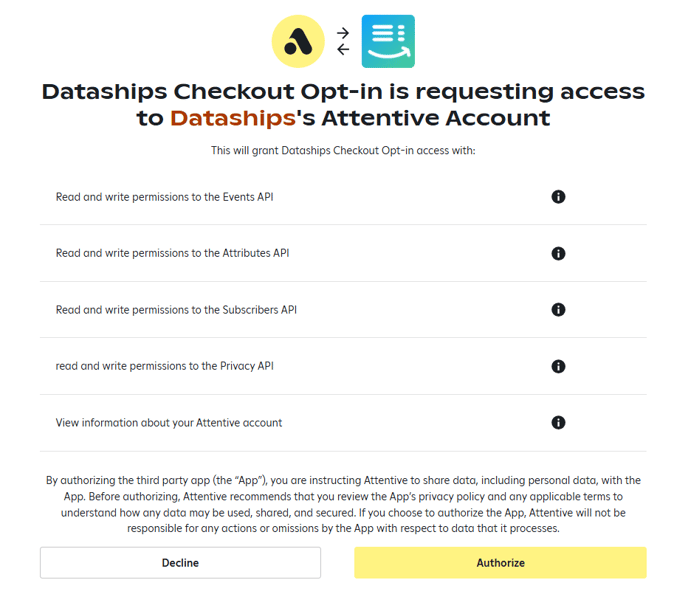Image resolution: width=688 pixels, height=594 pixels.
Task: Select the Attributes API permission text
Action: [x=170, y=253]
